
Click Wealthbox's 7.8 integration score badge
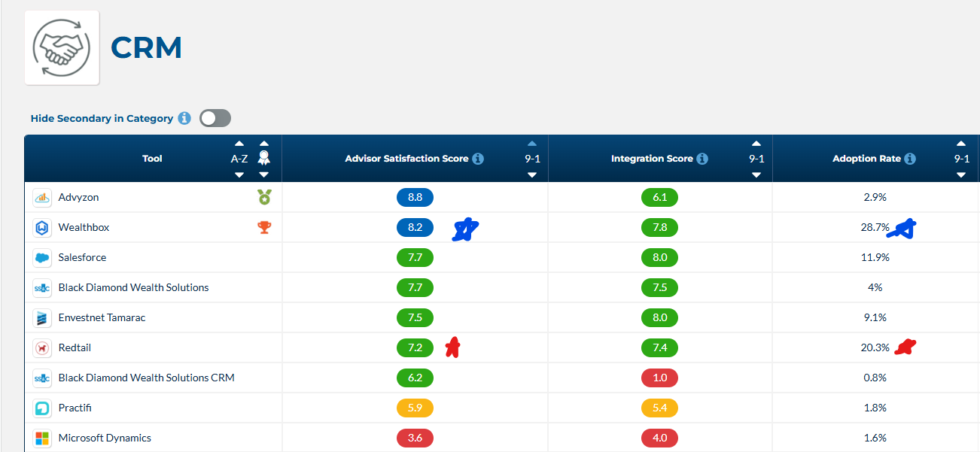coord(660,227)
